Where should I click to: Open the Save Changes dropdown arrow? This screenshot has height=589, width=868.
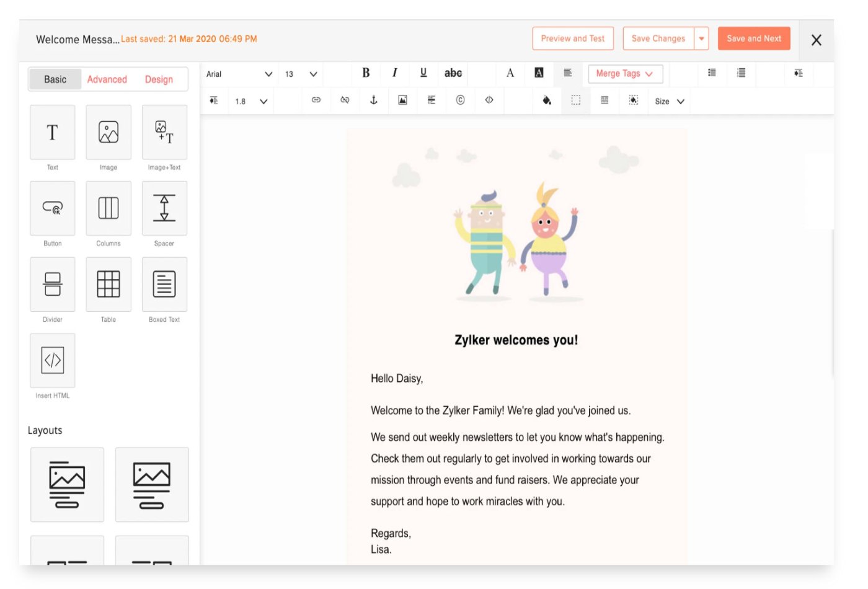701,38
